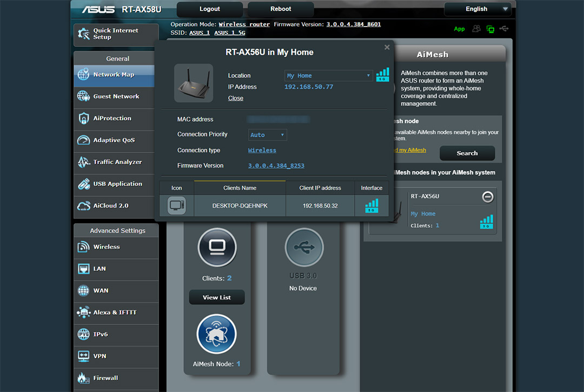This screenshot has height=392, width=584.
Task: Click the Clients count number 2
Action: 229,278
